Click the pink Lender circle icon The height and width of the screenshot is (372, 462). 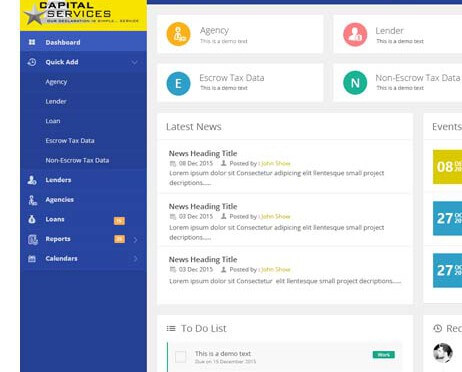(355, 34)
